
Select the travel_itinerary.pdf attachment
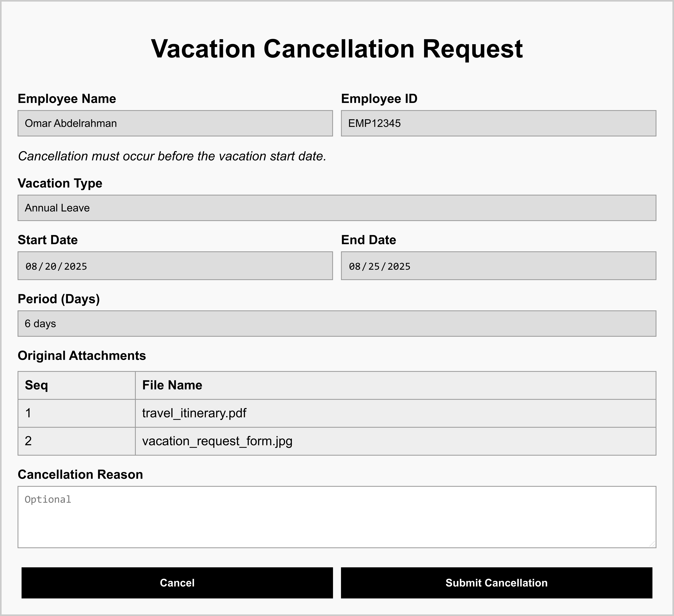[x=194, y=413]
